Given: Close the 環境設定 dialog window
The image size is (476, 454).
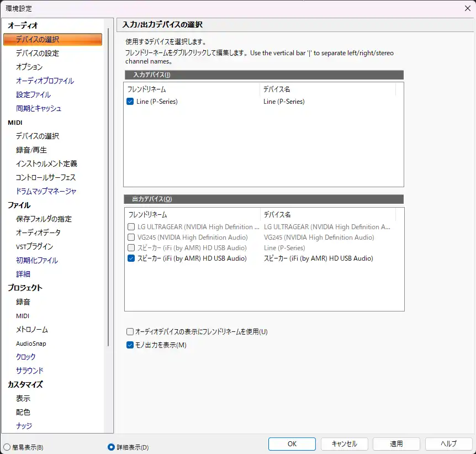Looking at the screenshot, I should (467, 8).
